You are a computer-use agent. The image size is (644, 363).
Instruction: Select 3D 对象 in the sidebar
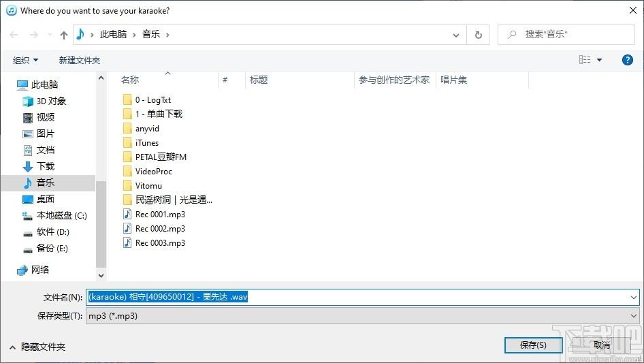click(x=44, y=101)
